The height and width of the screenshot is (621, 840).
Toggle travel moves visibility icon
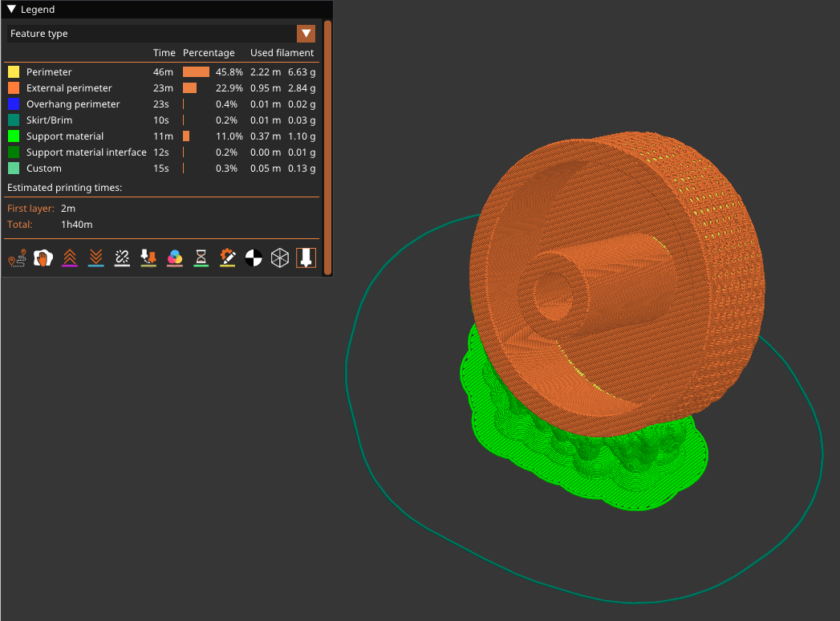point(17,258)
